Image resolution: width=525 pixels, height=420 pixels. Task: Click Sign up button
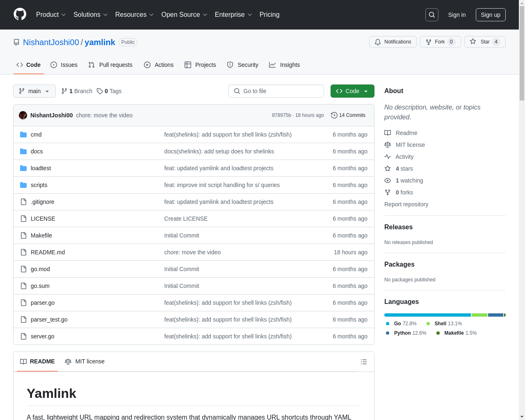click(x=491, y=15)
